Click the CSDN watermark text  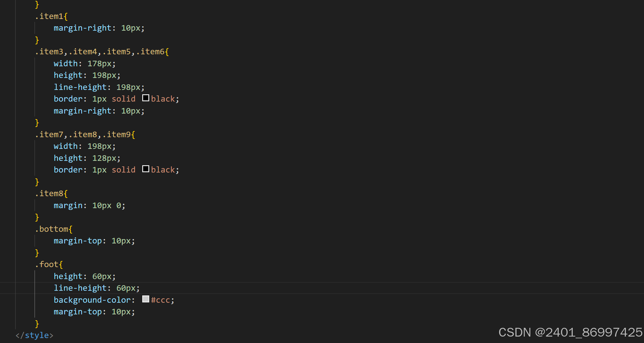(x=570, y=332)
